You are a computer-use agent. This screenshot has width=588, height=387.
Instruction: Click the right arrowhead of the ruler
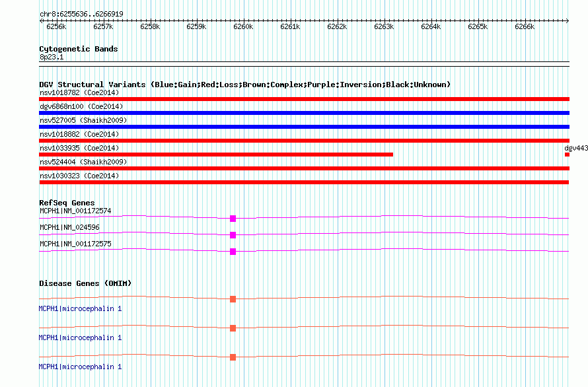[568, 20]
